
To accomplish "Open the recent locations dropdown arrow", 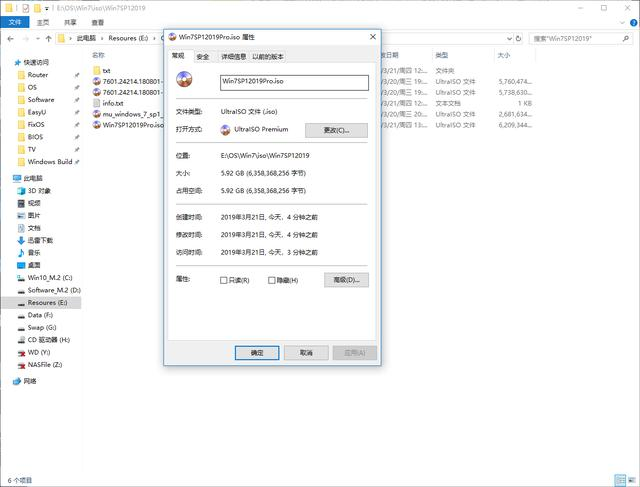I will pyautogui.click(x=38, y=39).
